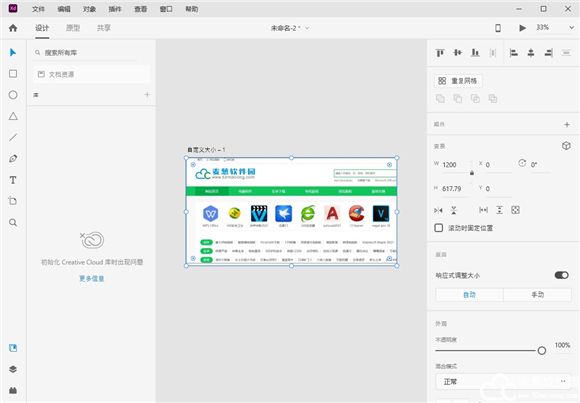This screenshot has height=403, width=580.
Task: Click the Exclude Overlap boolean icon
Action: (x=493, y=98)
